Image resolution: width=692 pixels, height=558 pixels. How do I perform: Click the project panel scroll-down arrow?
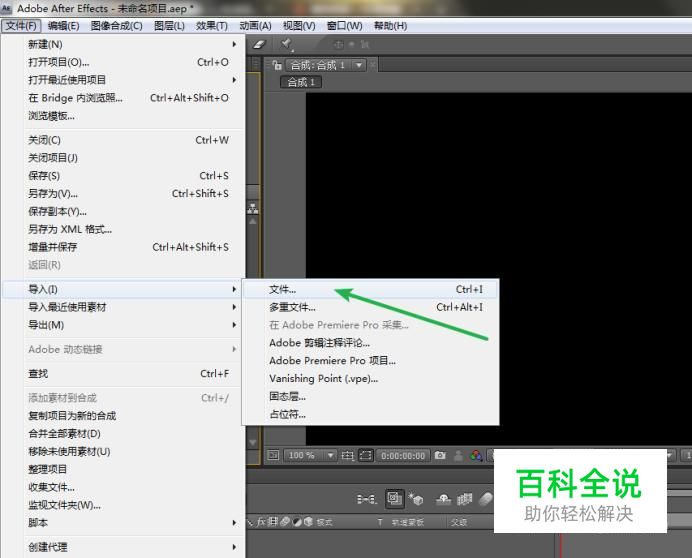[x=253, y=442]
